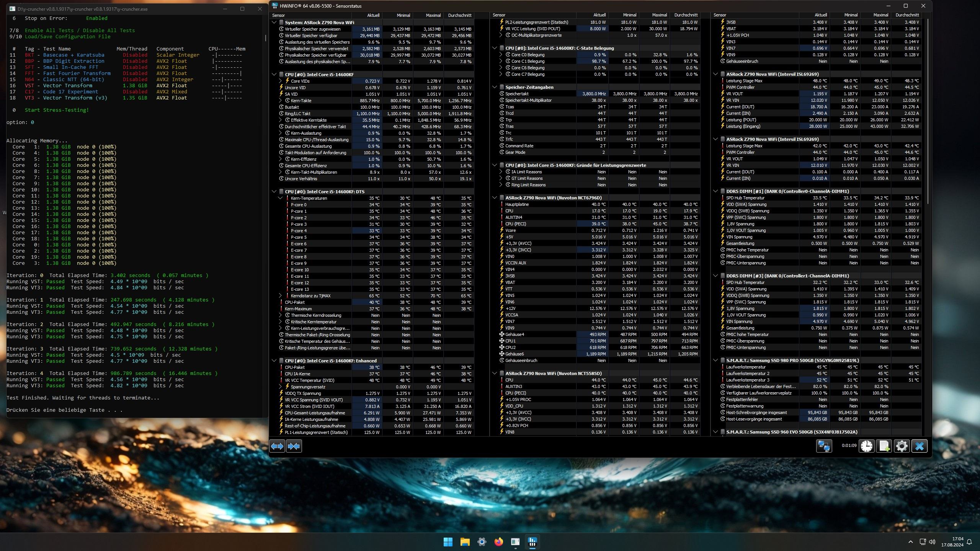Screen dimensions: 980x551
Task: Click Maximal column header in rightmost panel
Action: pyautogui.click(x=876, y=15)
